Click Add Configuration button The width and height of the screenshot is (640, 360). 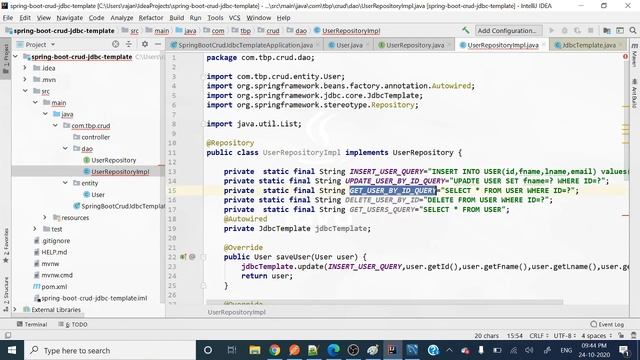(x=509, y=31)
